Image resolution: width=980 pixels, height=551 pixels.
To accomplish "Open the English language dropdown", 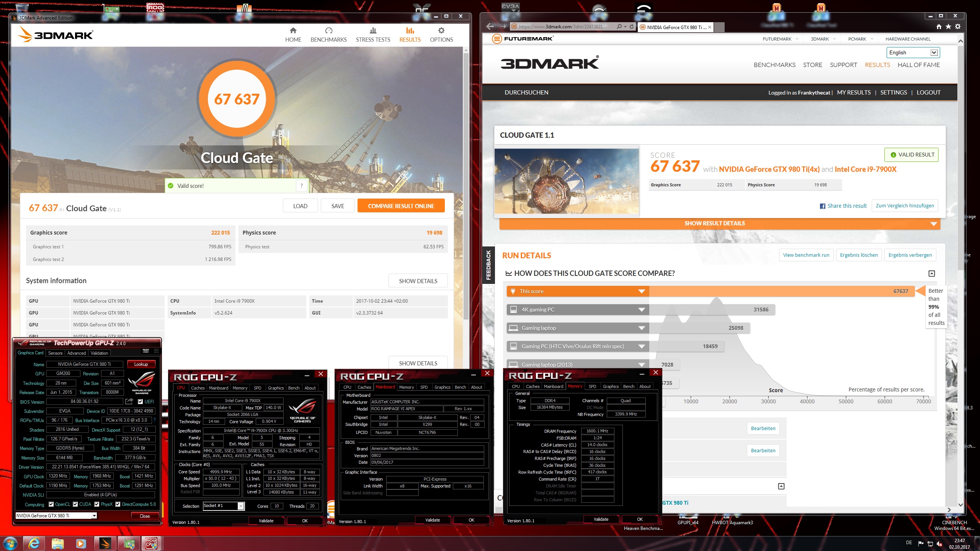I will click(x=913, y=52).
